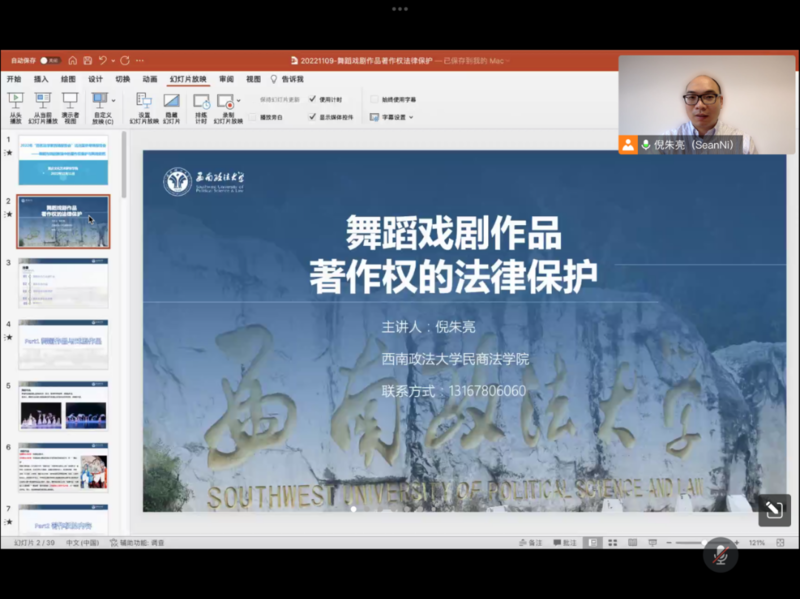The width and height of the screenshot is (800, 599).
Task: Uncheck the 显示媒体控件 checkbox
Action: (312, 117)
